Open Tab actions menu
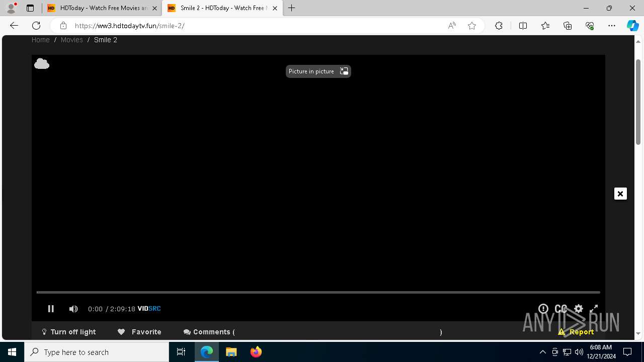 click(30, 8)
